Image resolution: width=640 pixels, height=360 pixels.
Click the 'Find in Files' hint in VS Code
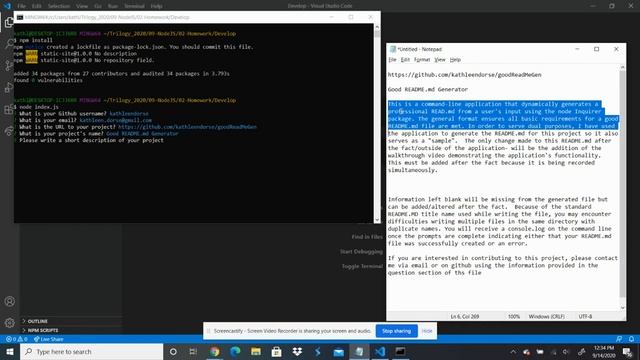point(367,237)
